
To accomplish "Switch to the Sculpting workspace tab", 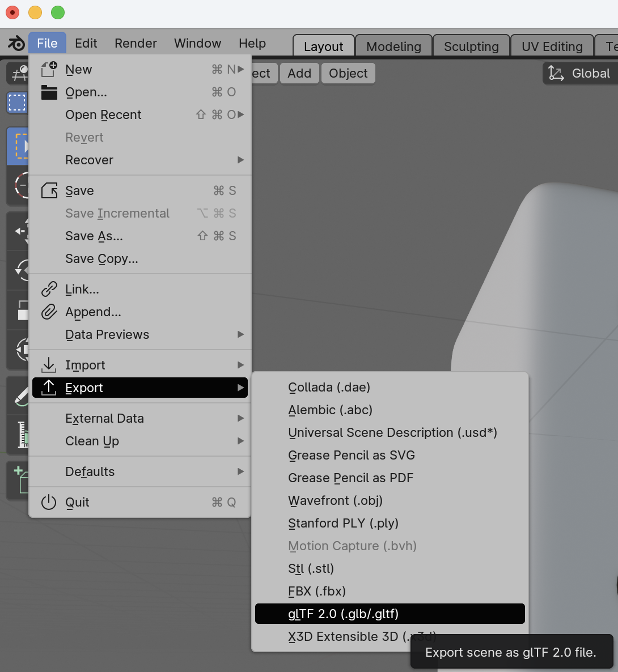I will pos(471,46).
